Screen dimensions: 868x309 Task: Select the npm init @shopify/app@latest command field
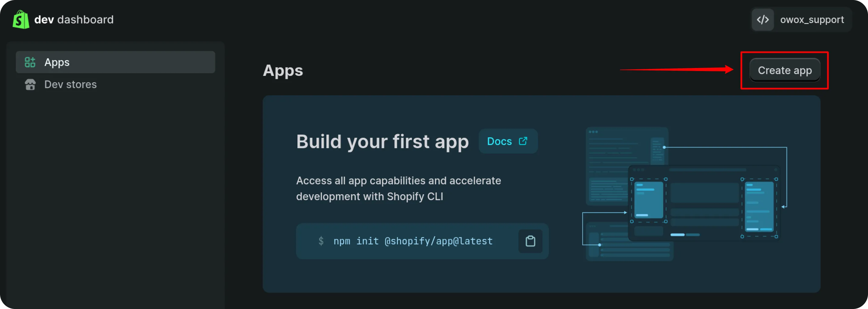click(x=413, y=241)
